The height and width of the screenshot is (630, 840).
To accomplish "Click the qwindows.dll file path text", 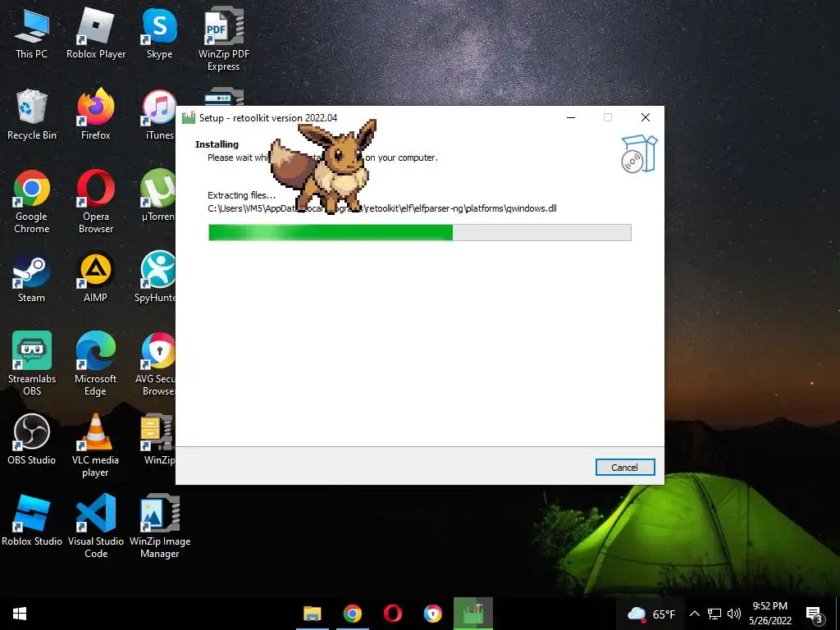I will pos(382,208).
